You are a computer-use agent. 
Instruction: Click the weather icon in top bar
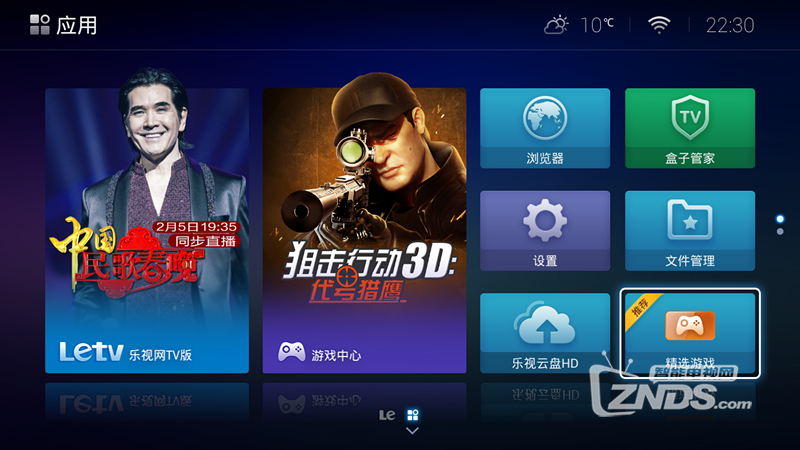click(x=556, y=25)
